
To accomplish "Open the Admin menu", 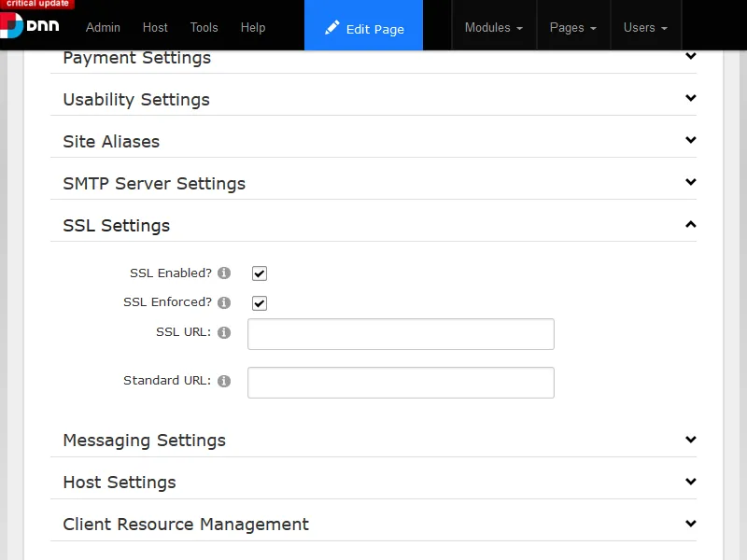I will pos(103,27).
